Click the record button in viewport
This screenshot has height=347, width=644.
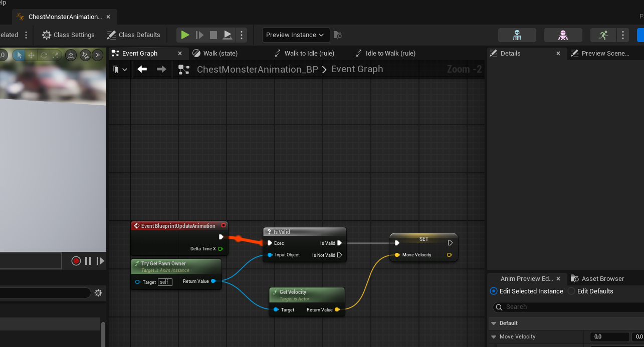[76, 261]
